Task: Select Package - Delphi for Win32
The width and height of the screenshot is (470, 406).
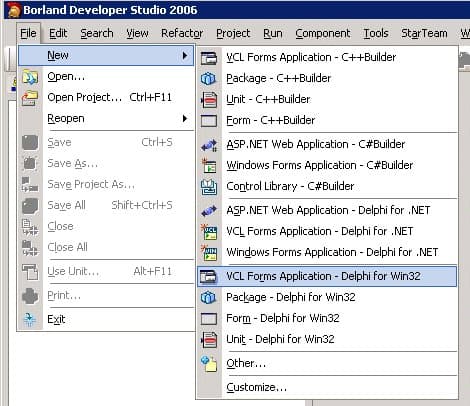Action: (327, 297)
